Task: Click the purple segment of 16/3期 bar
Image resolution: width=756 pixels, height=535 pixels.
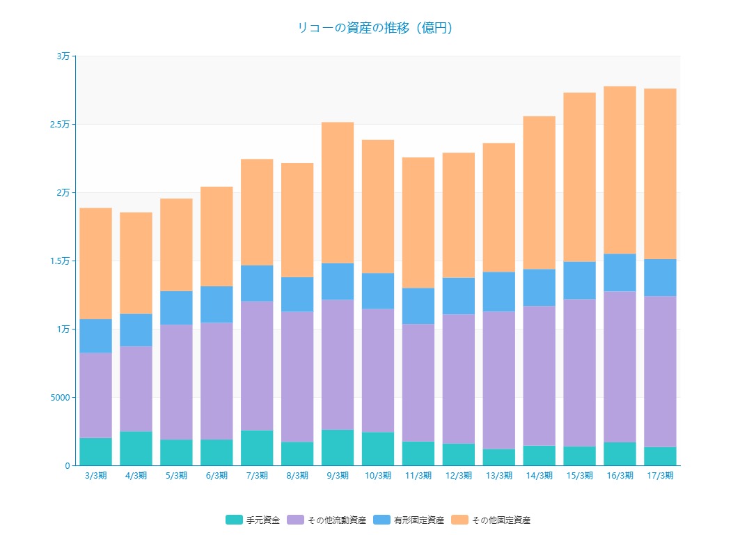Action: [x=620, y=366]
